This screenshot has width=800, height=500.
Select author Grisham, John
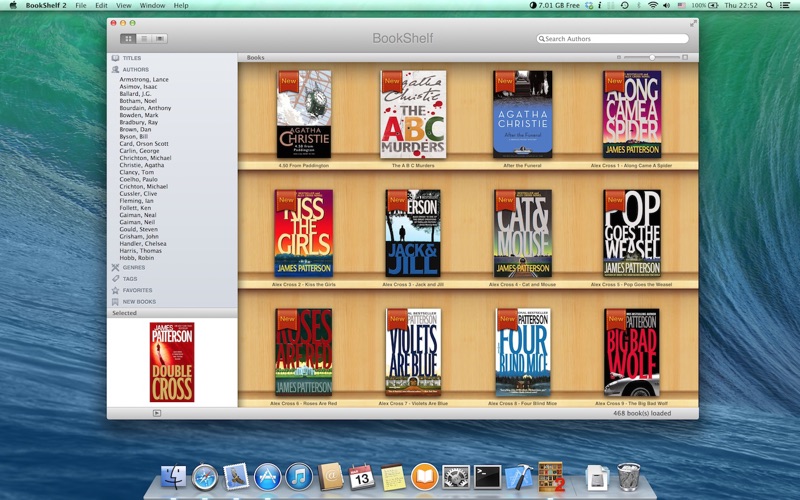coord(139,237)
